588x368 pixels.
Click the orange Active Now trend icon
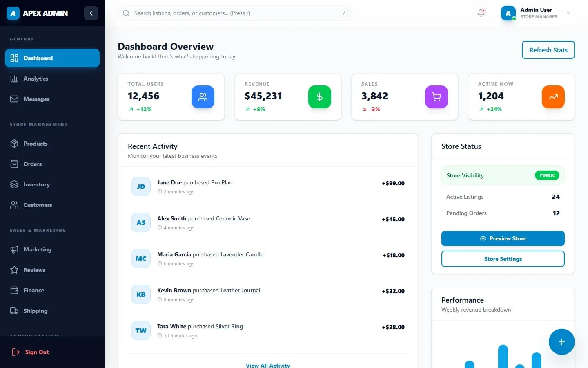[553, 97]
